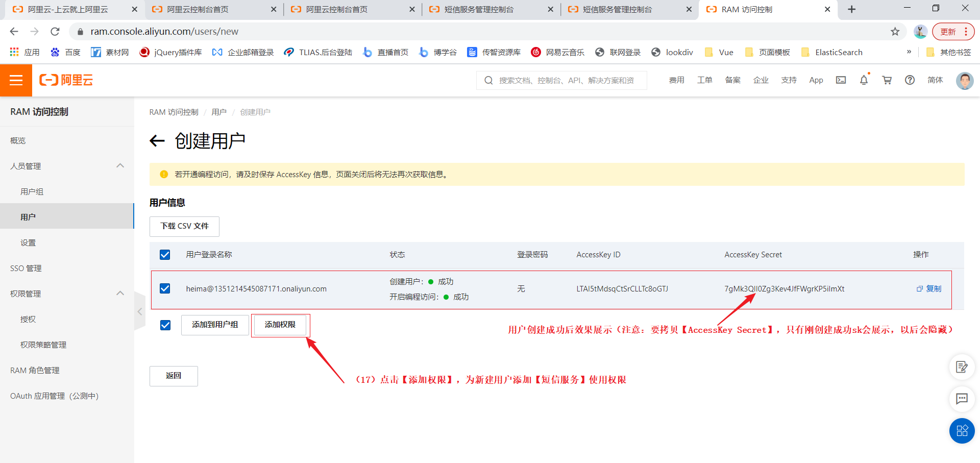Image resolution: width=980 pixels, height=463 pixels.
Task: Click the Aliyun logo
Action: coord(66,80)
